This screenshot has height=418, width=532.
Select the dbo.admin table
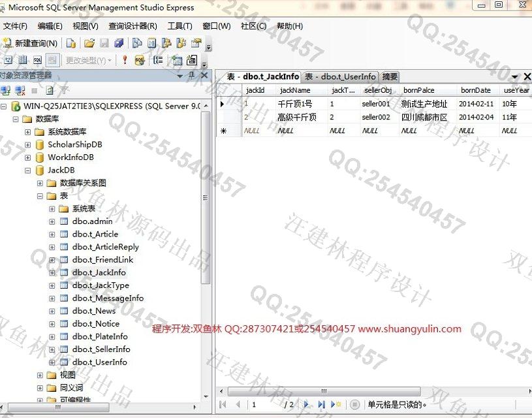(x=92, y=221)
